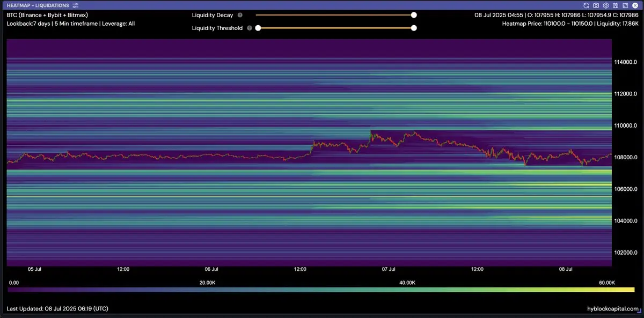Open the gear settings for the heatmap
The image size is (644, 318).
605,5
